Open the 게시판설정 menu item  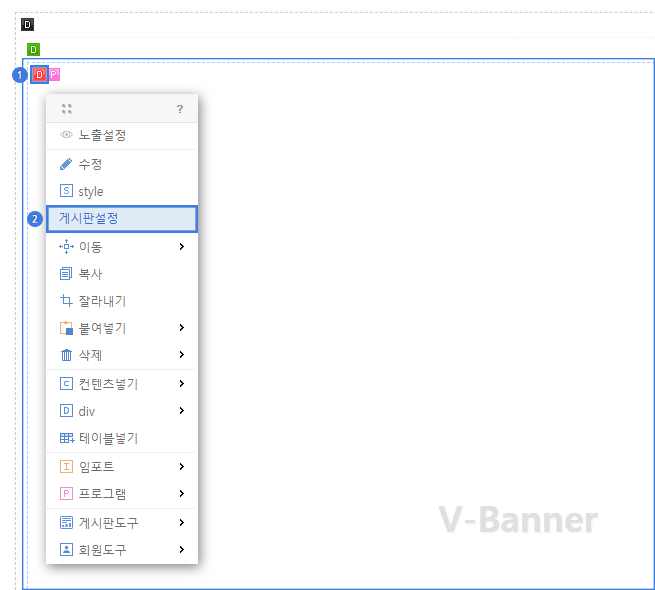tap(122, 219)
